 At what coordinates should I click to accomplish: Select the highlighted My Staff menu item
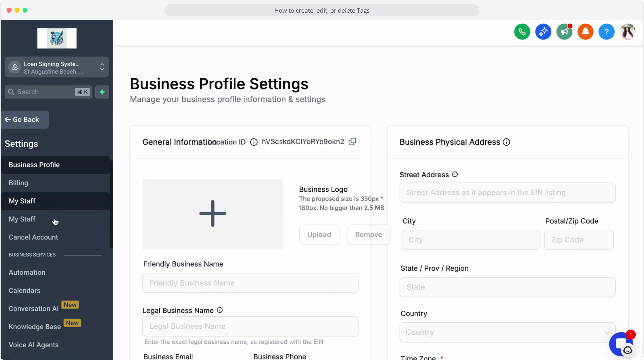(x=55, y=201)
